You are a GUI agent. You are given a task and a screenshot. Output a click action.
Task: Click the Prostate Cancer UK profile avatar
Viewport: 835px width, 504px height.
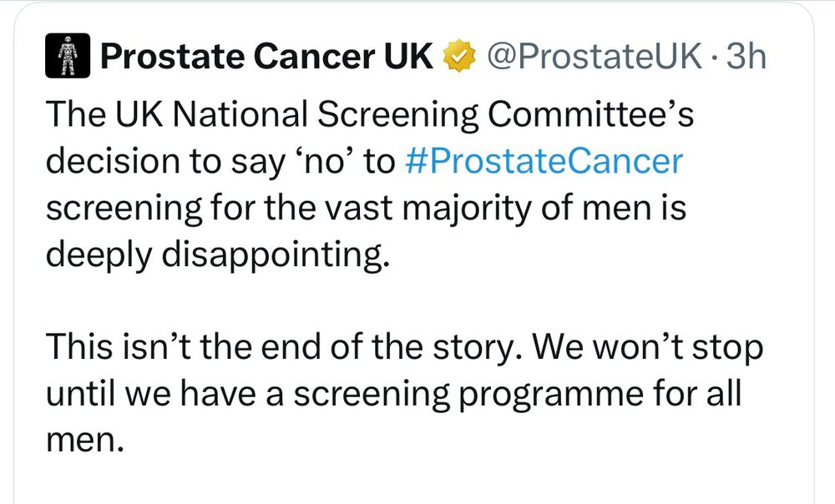pyautogui.click(x=67, y=58)
